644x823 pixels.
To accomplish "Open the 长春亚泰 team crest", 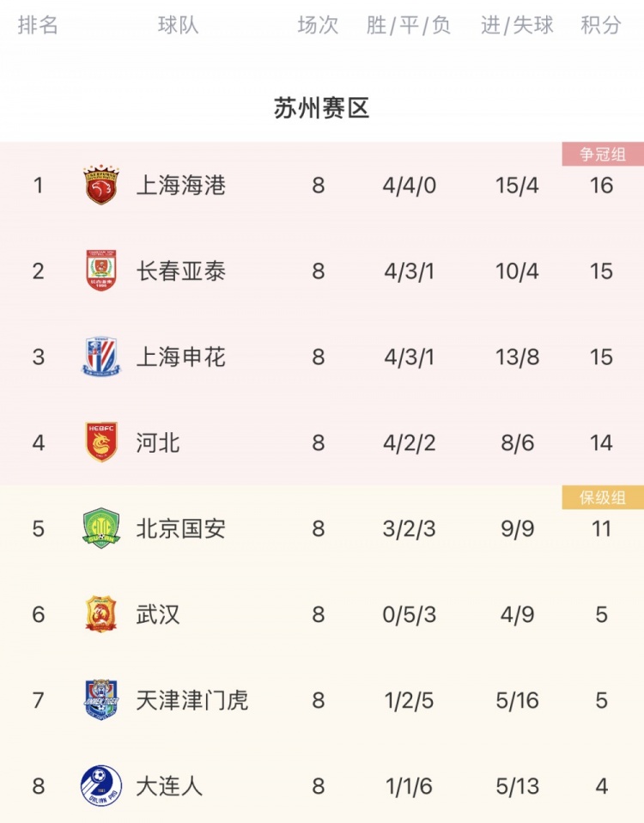I will (101, 271).
